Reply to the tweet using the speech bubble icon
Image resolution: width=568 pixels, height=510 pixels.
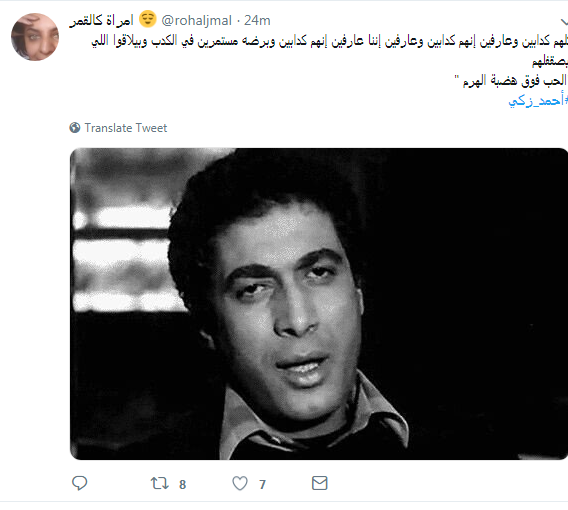click(79, 483)
